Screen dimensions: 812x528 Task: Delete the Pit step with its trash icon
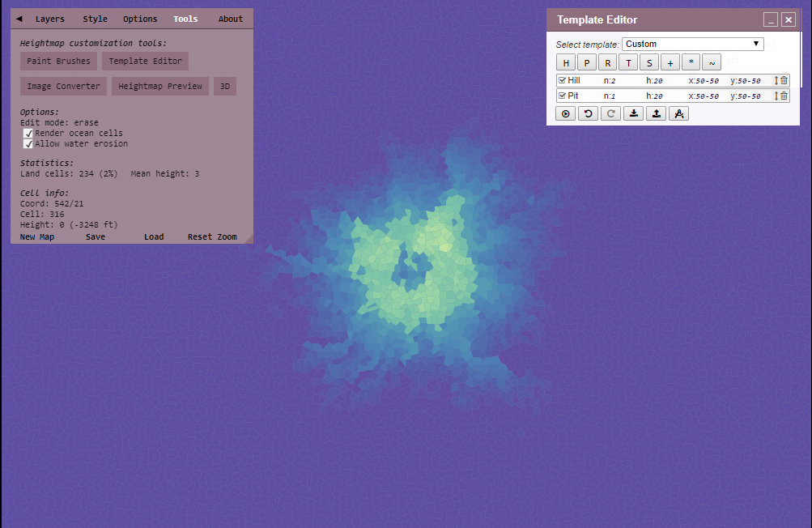pyautogui.click(x=784, y=96)
